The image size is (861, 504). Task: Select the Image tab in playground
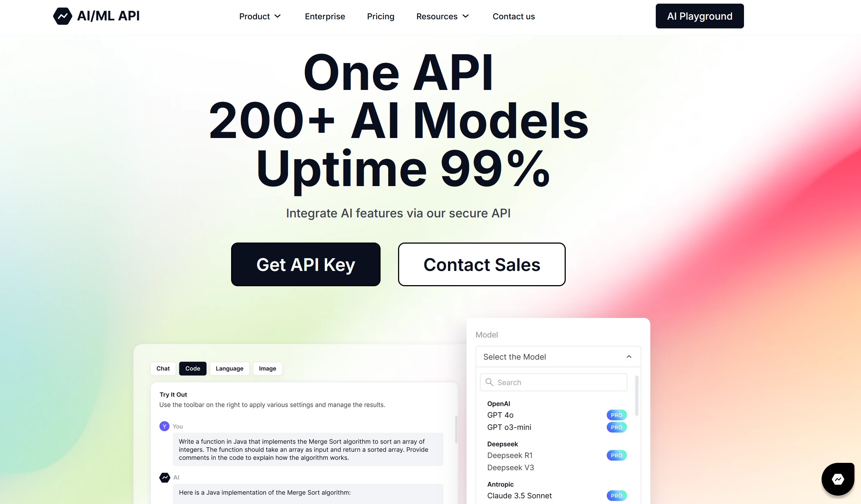(267, 368)
